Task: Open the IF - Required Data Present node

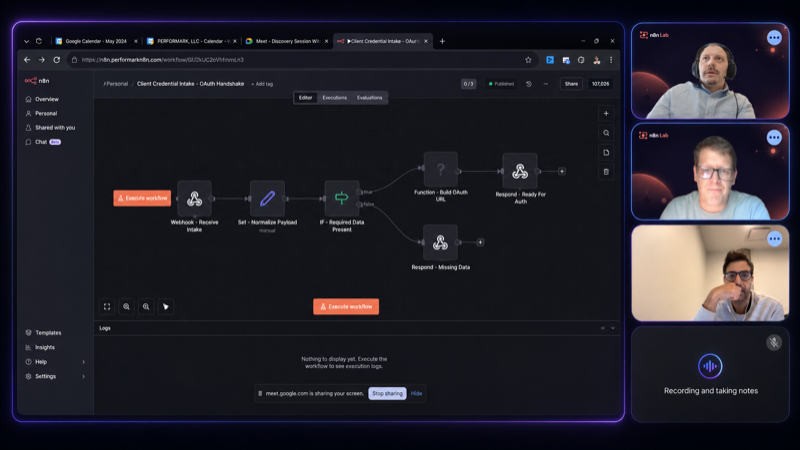Action: (342, 198)
